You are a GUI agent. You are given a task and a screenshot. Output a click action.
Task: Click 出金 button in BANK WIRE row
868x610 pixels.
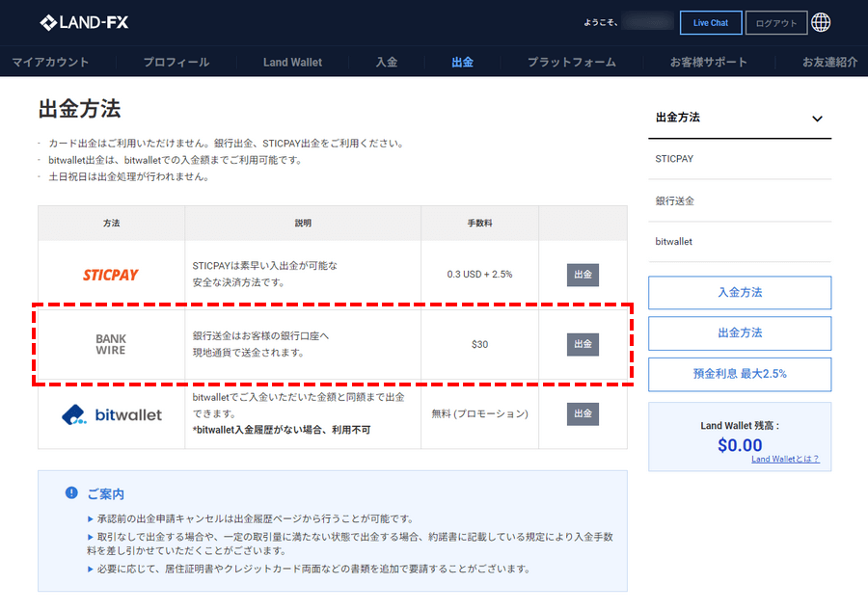coord(583,345)
